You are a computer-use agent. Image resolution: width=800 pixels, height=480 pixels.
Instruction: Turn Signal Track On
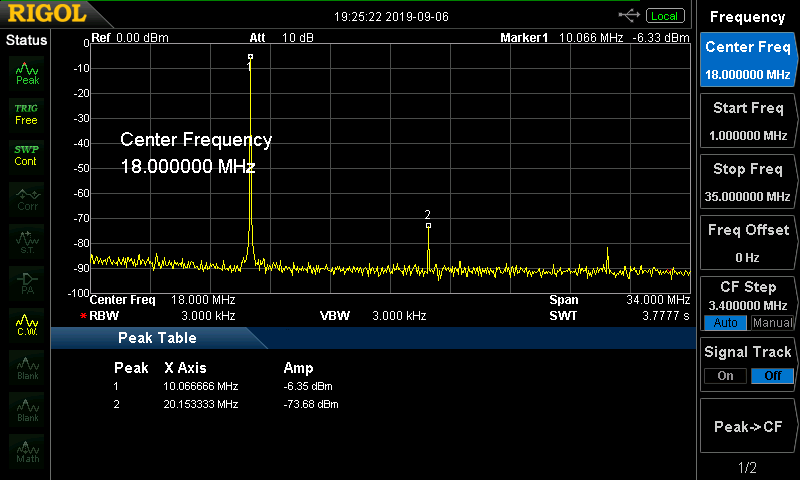722,375
